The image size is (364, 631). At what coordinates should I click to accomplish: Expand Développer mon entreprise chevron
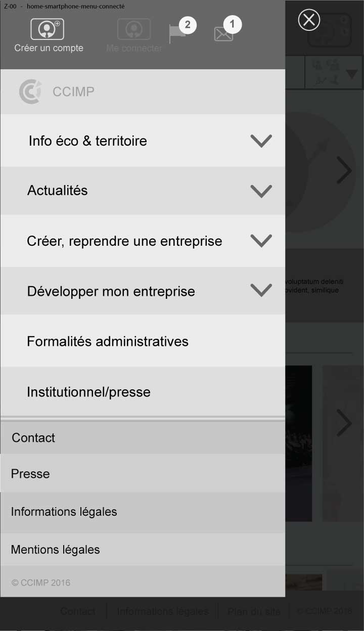[261, 290]
